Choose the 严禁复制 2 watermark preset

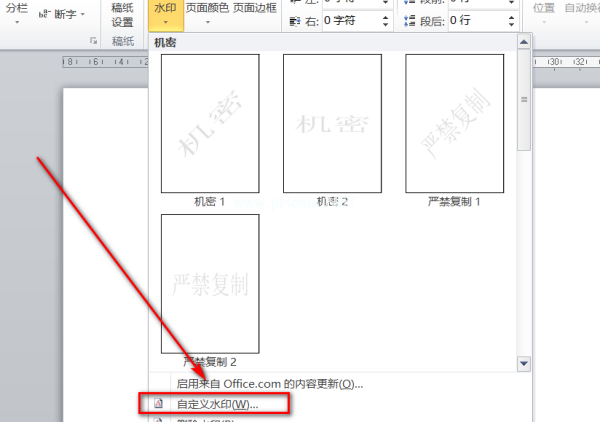click(x=210, y=282)
